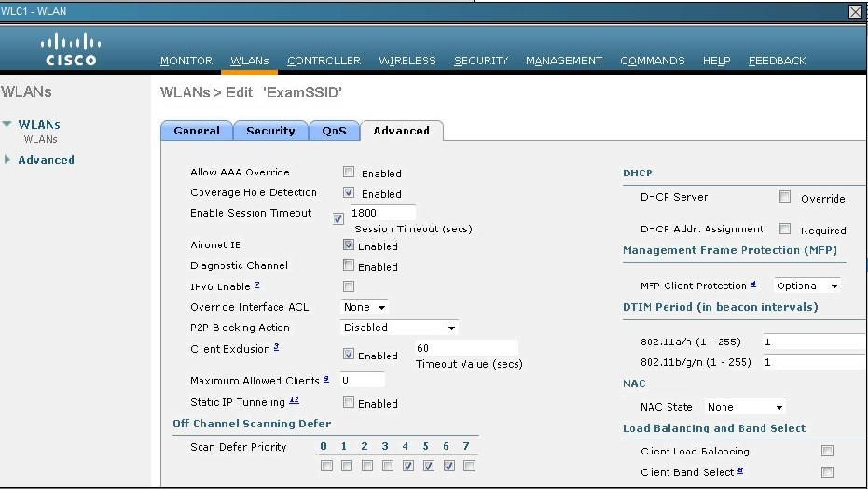
Task: Enable Diagnostic Channel checkbox
Action: click(x=348, y=265)
